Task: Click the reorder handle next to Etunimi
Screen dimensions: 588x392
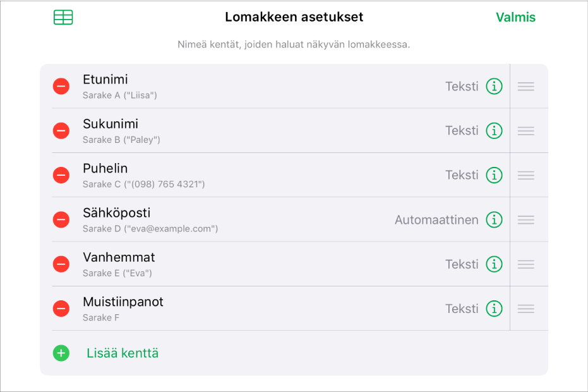Action: (x=526, y=86)
